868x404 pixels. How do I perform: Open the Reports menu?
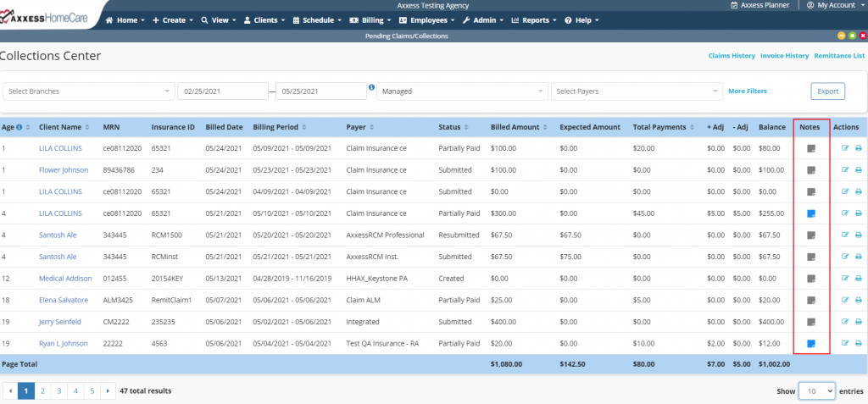(x=534, y=20)
